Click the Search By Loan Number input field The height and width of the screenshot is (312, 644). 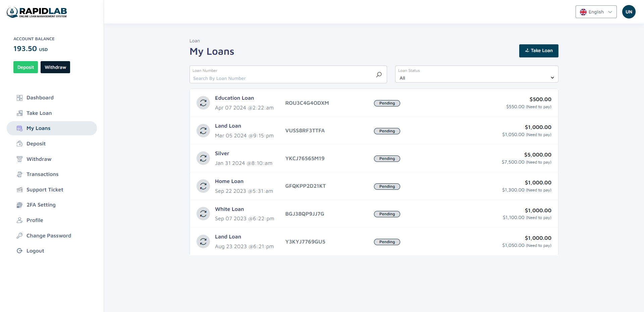pyautogui.click(x=282, y=78)
